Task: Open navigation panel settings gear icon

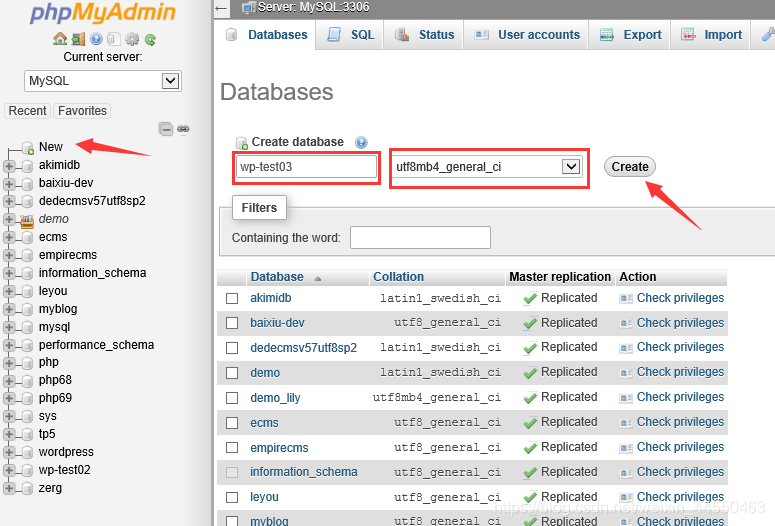Action: click(x=132, y=39)
